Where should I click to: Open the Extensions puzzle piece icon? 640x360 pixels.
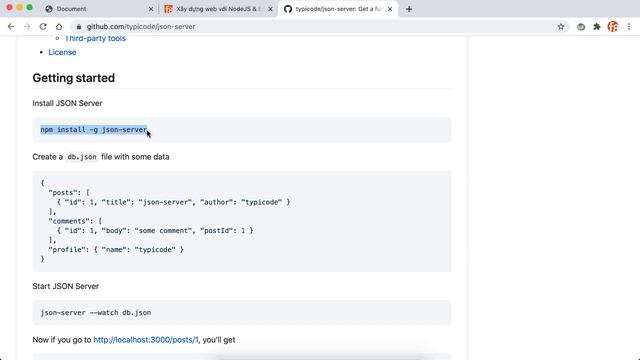pyautogui.click(x=597, y=27)
